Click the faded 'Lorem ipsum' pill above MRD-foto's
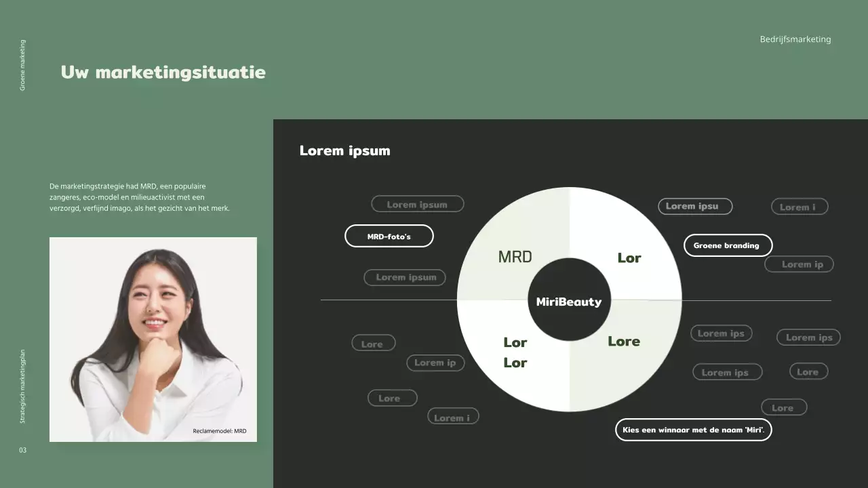 point(417,204)
